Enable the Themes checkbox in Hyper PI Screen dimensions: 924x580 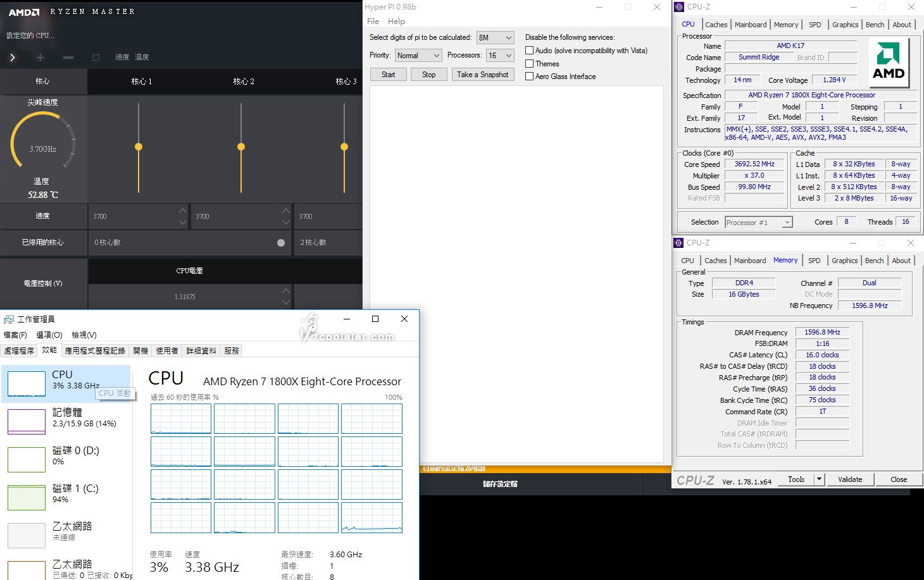click(x=530, y=64)
